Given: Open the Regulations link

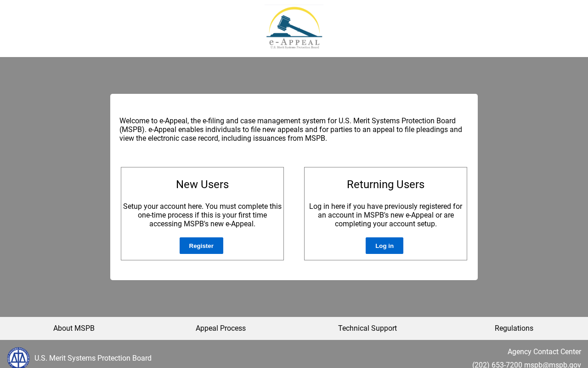Looking at the screenshot, I should 514,328.
